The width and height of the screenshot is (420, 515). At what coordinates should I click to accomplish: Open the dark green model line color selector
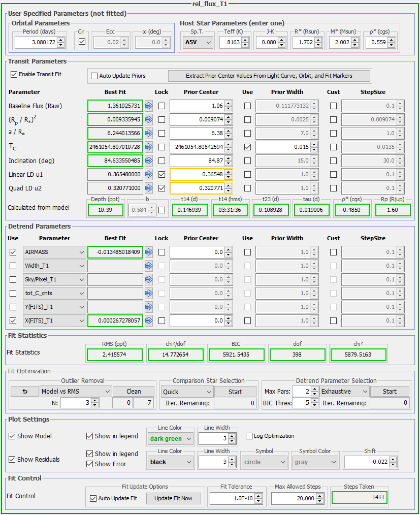(x=170, y=439)
